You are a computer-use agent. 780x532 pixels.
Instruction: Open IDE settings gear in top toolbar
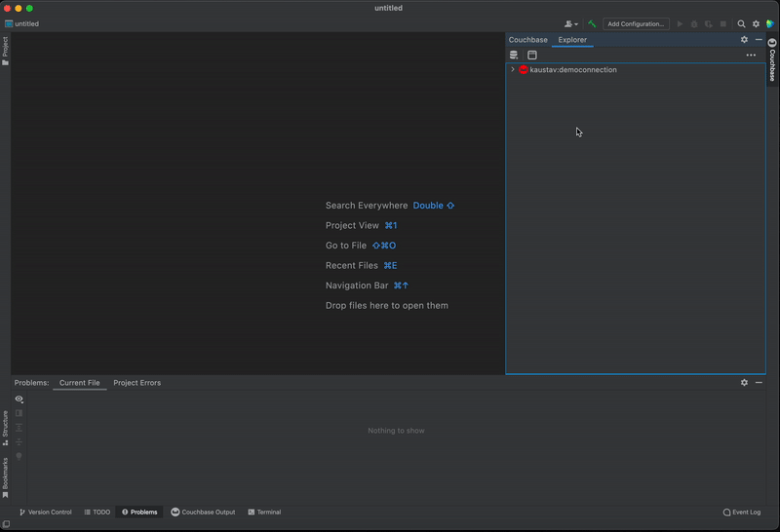756,23
